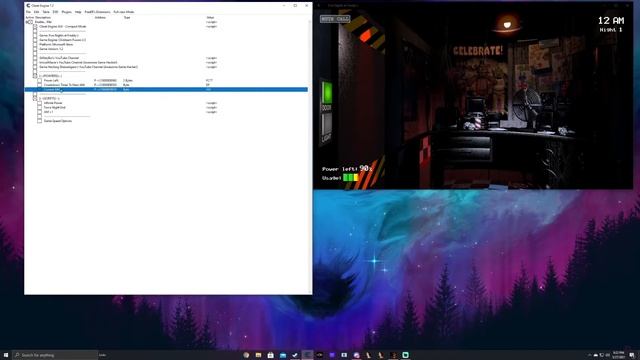Open Steam from the taskbar
This screenshot has height=360, width=640.
[x=295, y=355]
